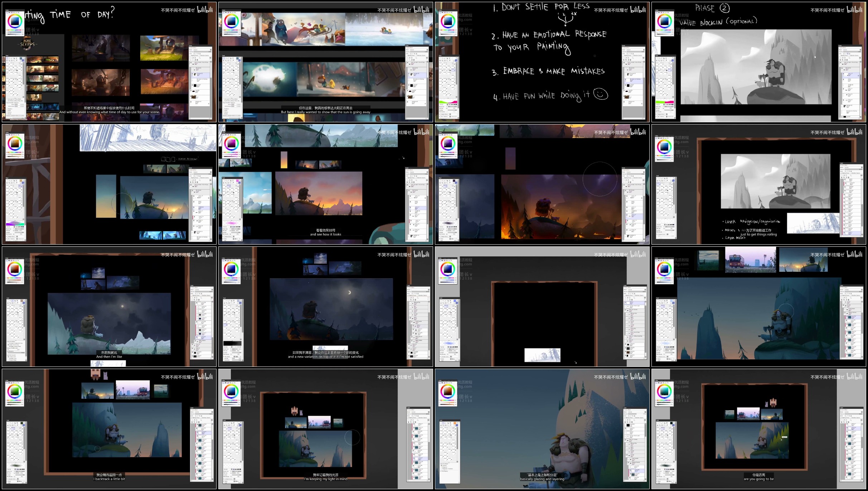Image resolution: width=868 pixels, height=491 pixels.
Task: Toggle Selection Source in "get things rolling" frame
Action: pos(850,173)
